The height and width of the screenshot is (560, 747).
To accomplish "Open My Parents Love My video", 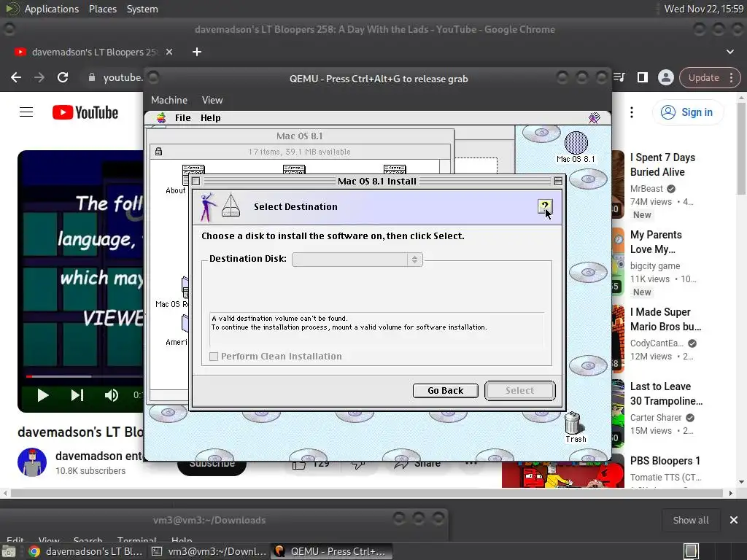I will (x=656, y=242).
